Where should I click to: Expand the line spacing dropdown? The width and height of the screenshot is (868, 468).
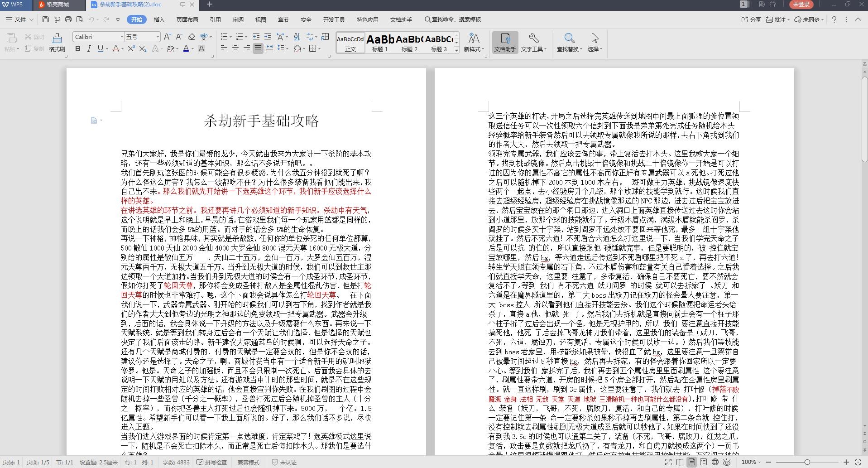click(x=287, y=48)
